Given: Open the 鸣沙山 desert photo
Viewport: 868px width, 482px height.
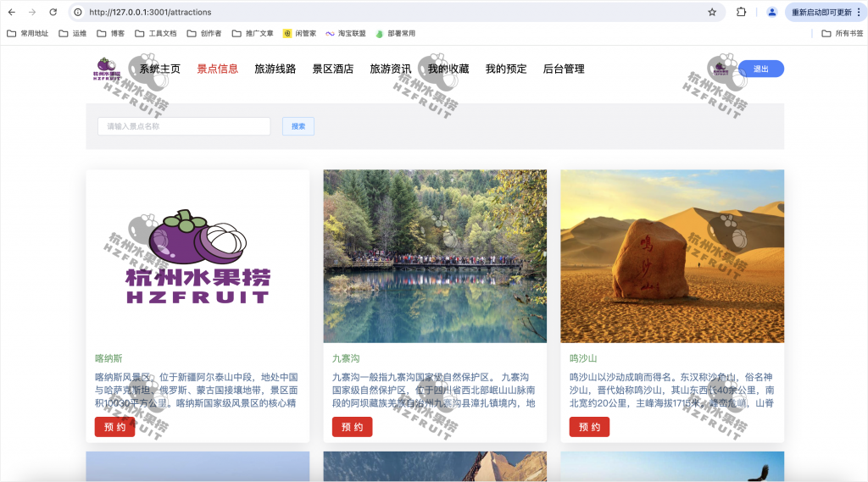Looking at the screenshot, I should [x=672, y=256].
